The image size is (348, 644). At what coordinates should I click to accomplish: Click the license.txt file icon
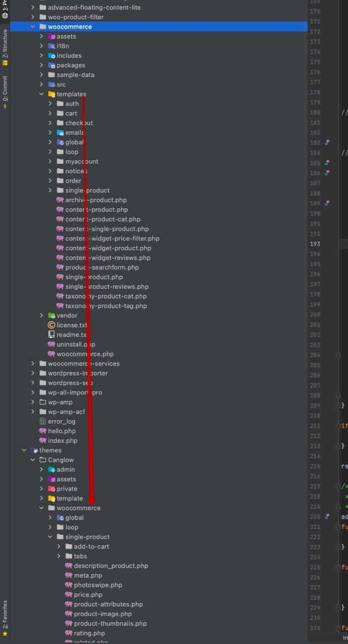coord(51,325)
